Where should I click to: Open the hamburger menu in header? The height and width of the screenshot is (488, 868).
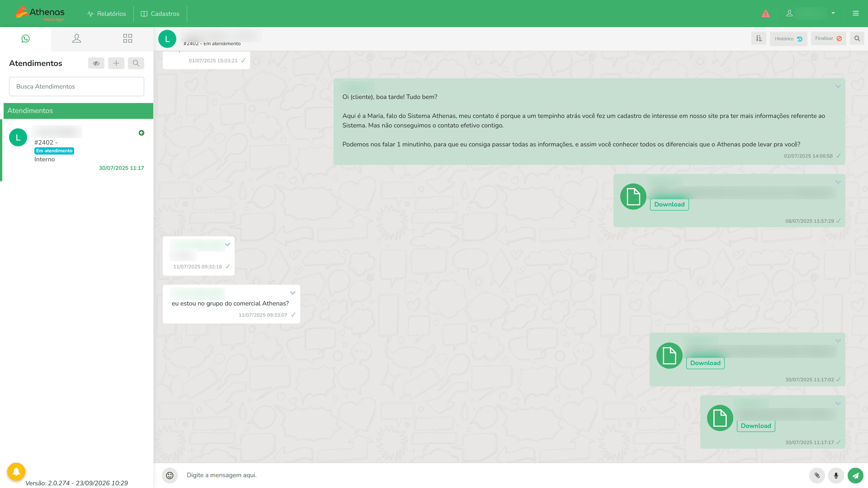856,14
